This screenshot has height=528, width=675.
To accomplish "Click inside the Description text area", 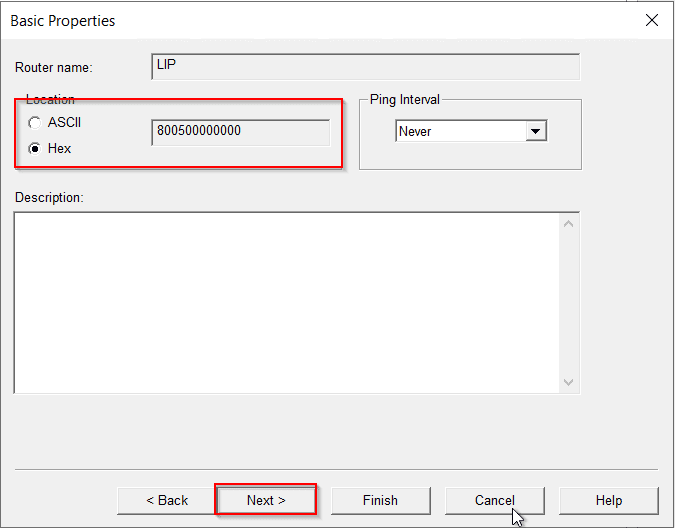I will coord(285,302).
